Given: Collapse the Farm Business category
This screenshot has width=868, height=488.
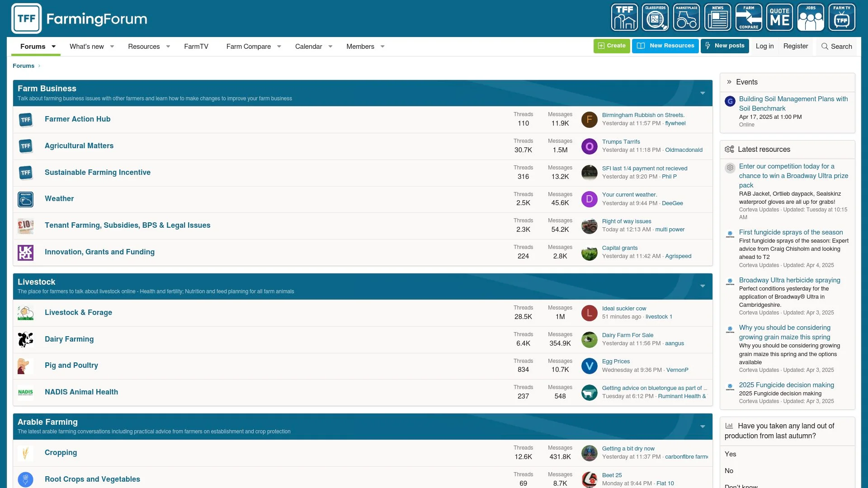Looking at the screenshot, I should (703, 93).
